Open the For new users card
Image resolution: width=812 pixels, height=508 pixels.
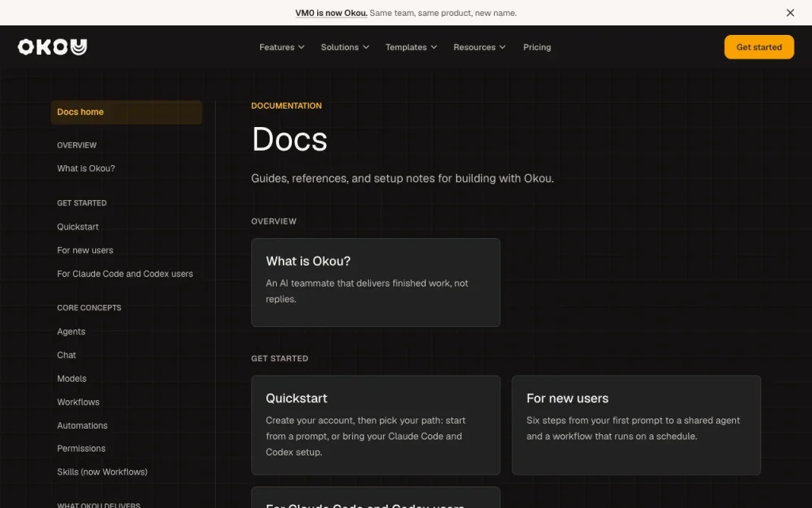(x=636, y=425)
